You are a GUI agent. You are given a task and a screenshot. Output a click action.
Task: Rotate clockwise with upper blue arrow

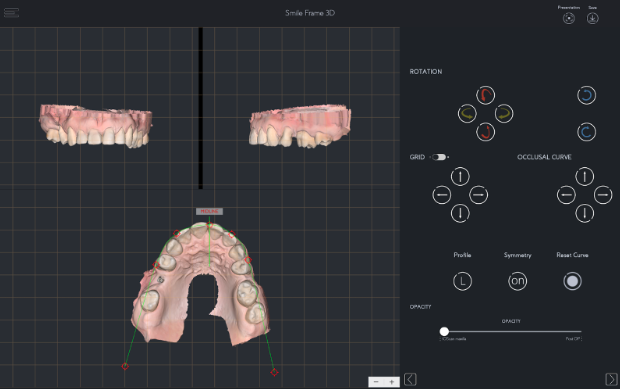point(586,95)
